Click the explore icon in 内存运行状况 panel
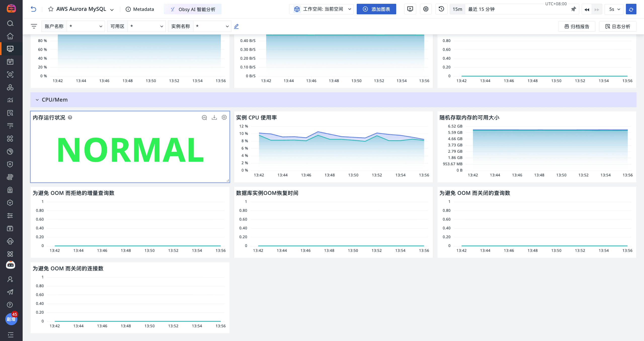Screen dimensions: 644x341 (204, 117)
